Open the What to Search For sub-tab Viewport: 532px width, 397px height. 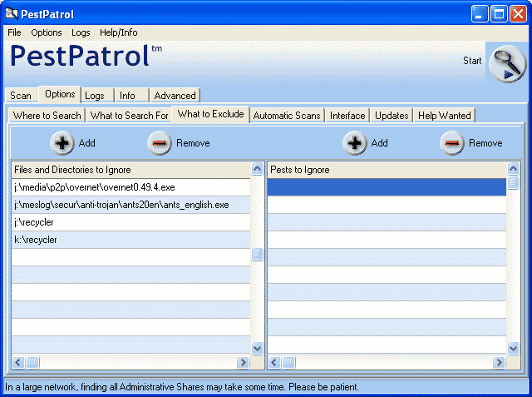[x=130, y=116]
